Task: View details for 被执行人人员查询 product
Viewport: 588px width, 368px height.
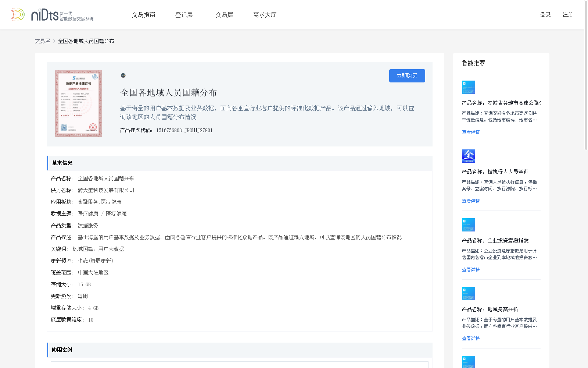Action: coord(471,201)
